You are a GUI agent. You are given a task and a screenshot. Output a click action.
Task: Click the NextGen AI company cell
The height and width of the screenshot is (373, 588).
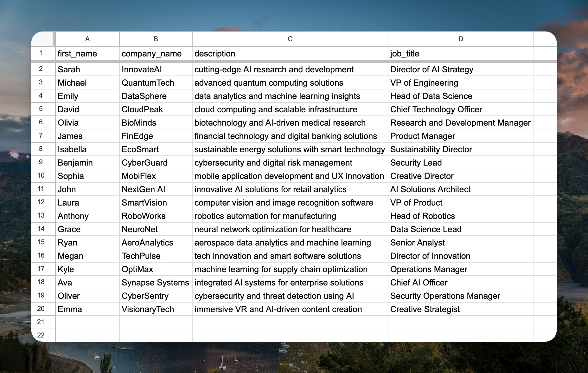click(156, 189)
